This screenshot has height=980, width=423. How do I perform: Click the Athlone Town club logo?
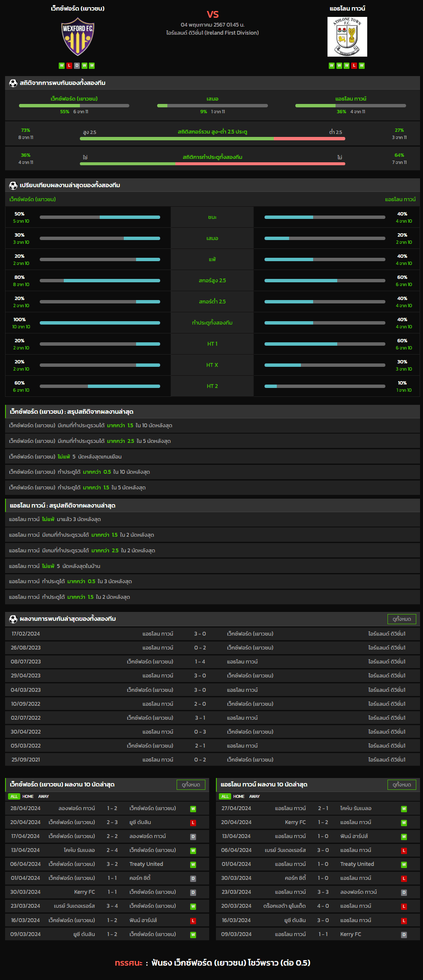(x=347, y=37)
